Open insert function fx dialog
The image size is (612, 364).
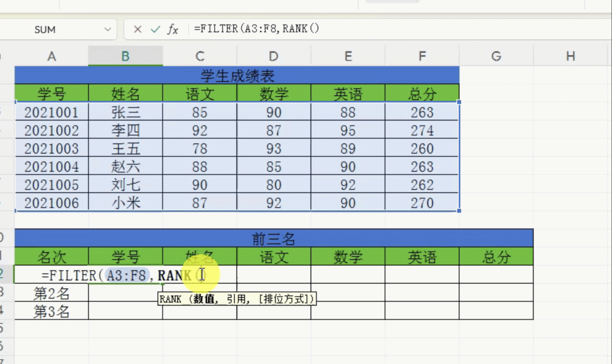(172, 30)
